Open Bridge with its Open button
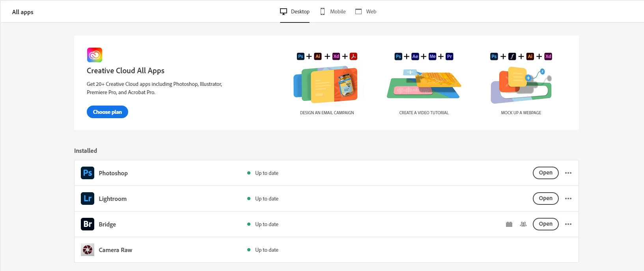644x271 pixels. [545, 224]
